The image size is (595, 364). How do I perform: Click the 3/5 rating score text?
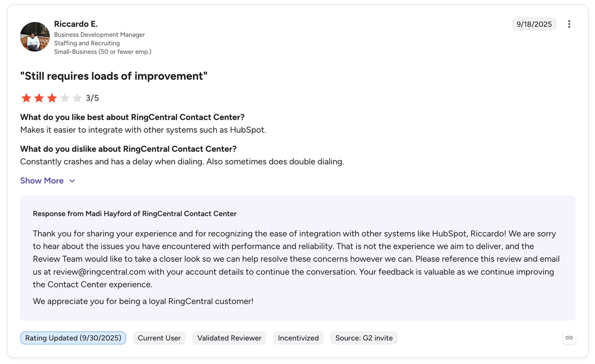(x=93, y=98)
